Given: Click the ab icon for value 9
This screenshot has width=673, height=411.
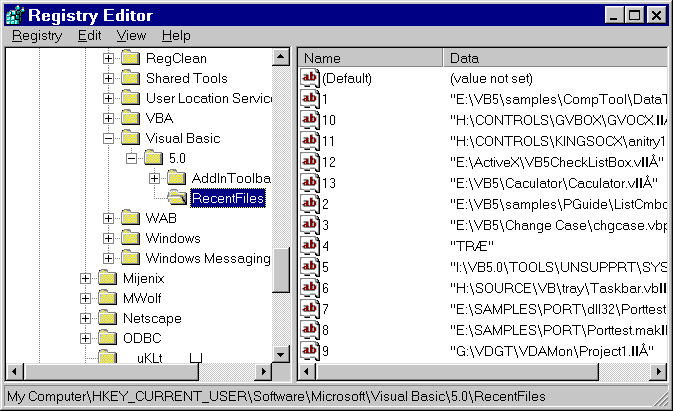Looking at the screenshot, I should point(310,351).
